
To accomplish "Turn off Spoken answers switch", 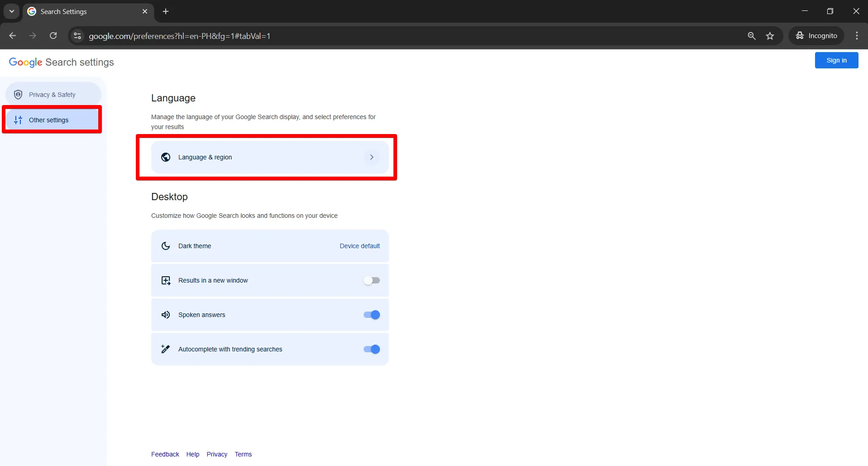I will (x=372, y=315).
